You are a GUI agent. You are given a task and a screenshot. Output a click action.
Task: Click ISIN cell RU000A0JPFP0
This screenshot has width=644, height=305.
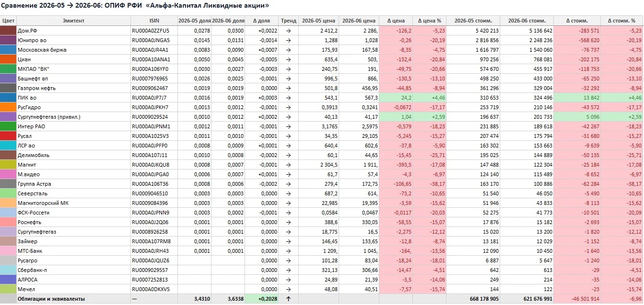(x=154, y=146)
